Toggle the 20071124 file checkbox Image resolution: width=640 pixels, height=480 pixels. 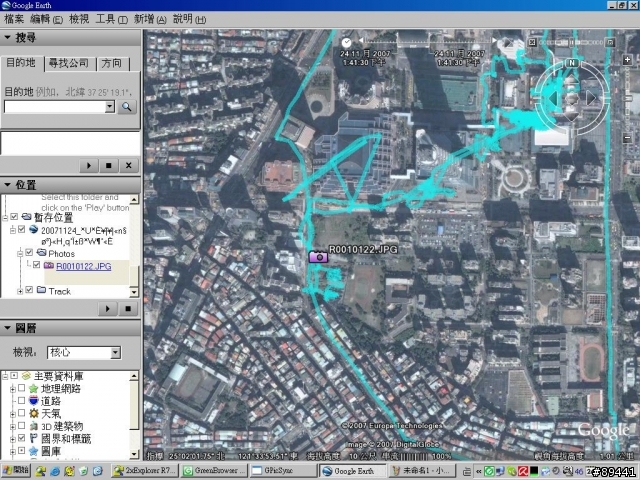click(22, 229)
